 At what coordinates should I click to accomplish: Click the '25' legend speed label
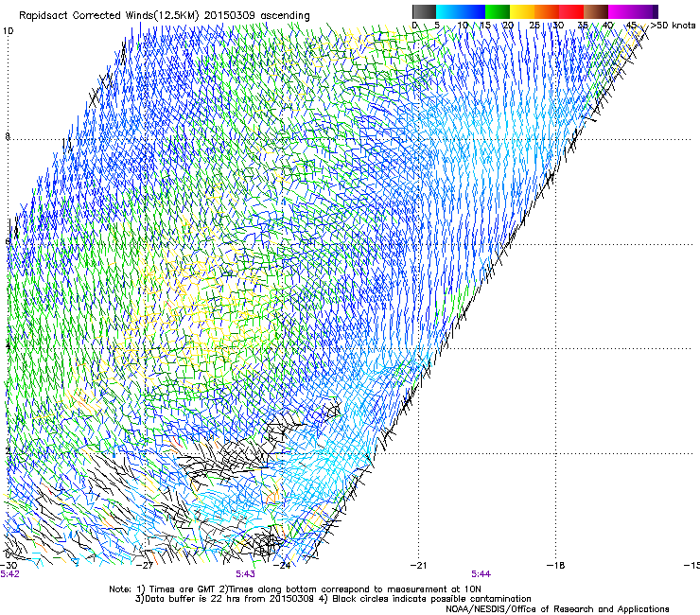coord(534,26)
